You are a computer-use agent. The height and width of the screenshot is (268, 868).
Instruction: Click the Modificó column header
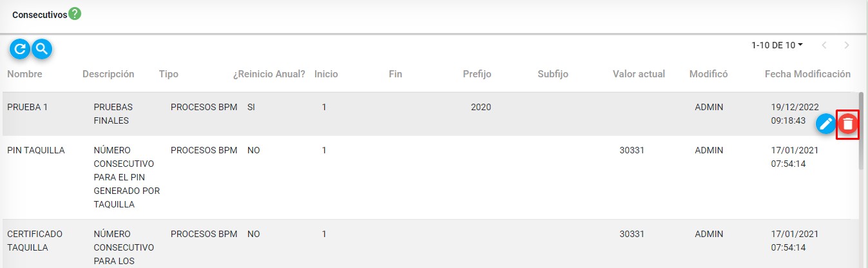(708, 74)
